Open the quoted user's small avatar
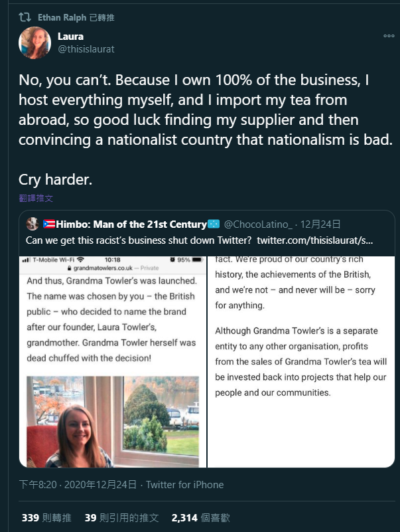This screenshot has height=532, width=400. click(x=33, y=224)
